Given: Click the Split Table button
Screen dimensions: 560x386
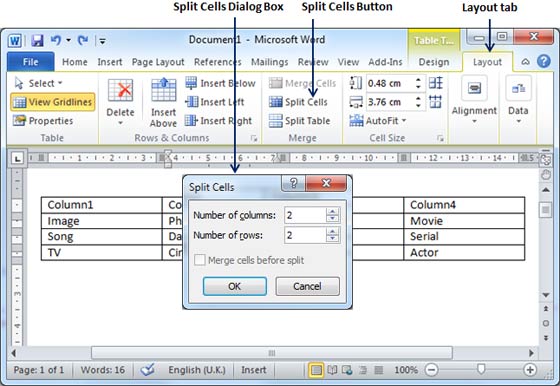Looking at the screenshot, I should click(299, 121).
